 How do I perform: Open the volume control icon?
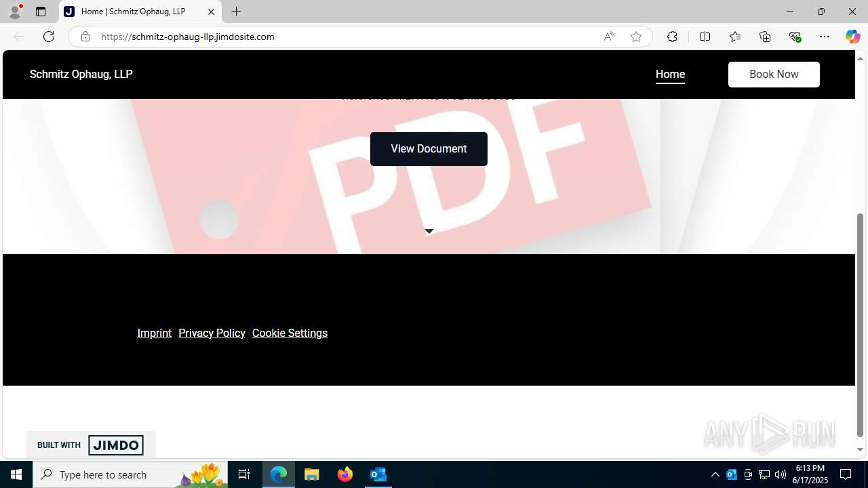(x=781, y=474)
